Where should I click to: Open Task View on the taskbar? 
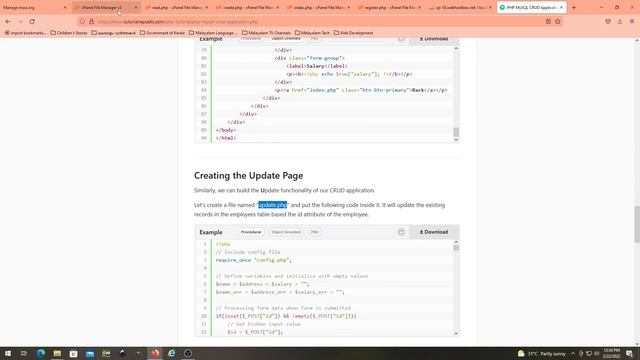(24, 353)
